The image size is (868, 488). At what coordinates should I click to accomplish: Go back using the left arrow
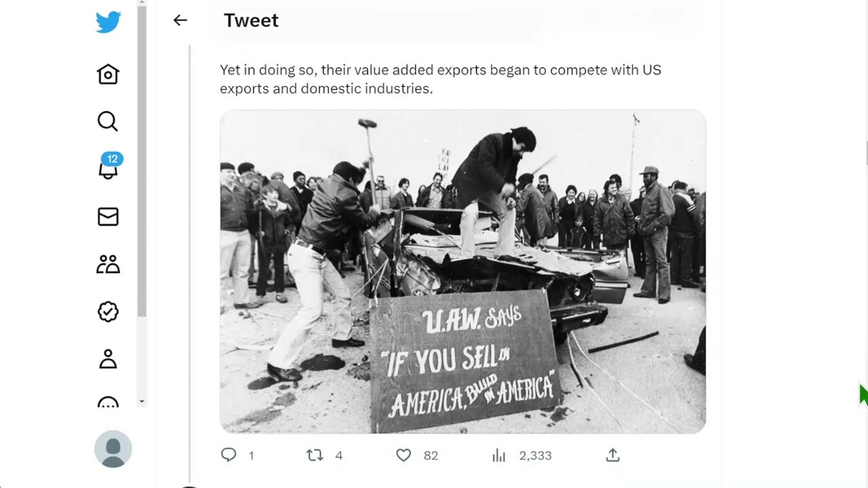click(x=180, y=20)
